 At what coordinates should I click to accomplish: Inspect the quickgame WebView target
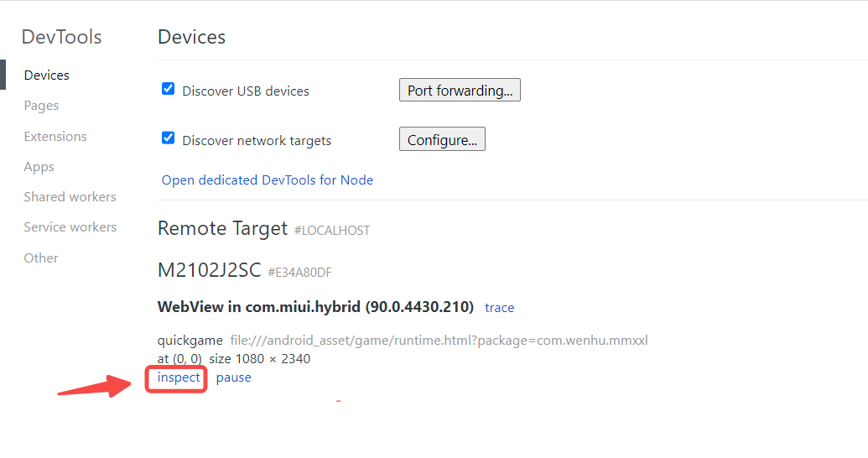(x=179, y=377)
